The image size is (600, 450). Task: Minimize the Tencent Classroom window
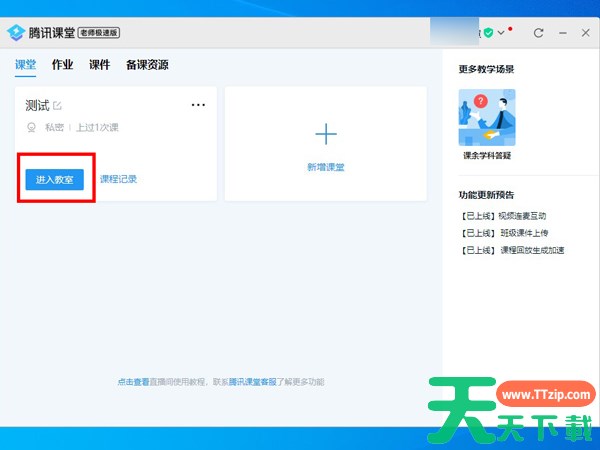click(x=562, y=33)
